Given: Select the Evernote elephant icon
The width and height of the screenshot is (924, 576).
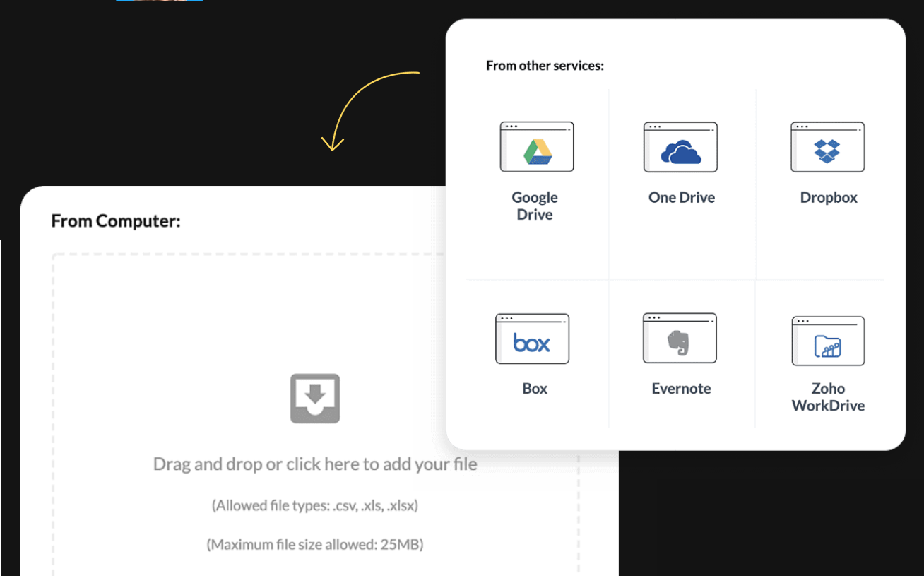Looking at the screenshot, I should click(680, 338).
